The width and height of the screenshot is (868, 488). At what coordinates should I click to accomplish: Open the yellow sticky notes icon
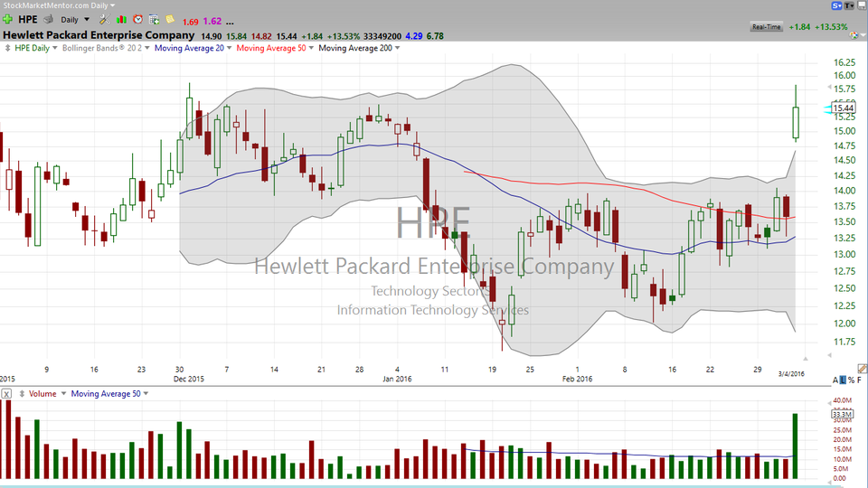click(x=170, y=19)
